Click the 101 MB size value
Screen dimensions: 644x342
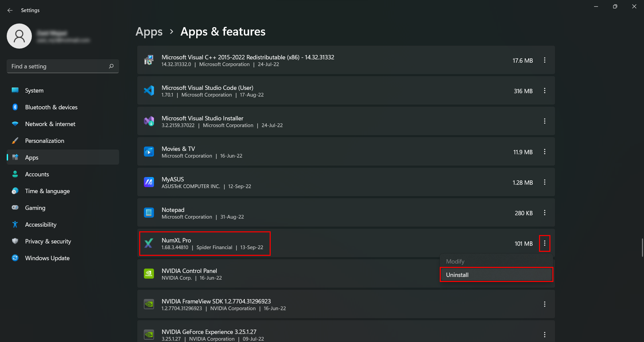tap(524, 243)
